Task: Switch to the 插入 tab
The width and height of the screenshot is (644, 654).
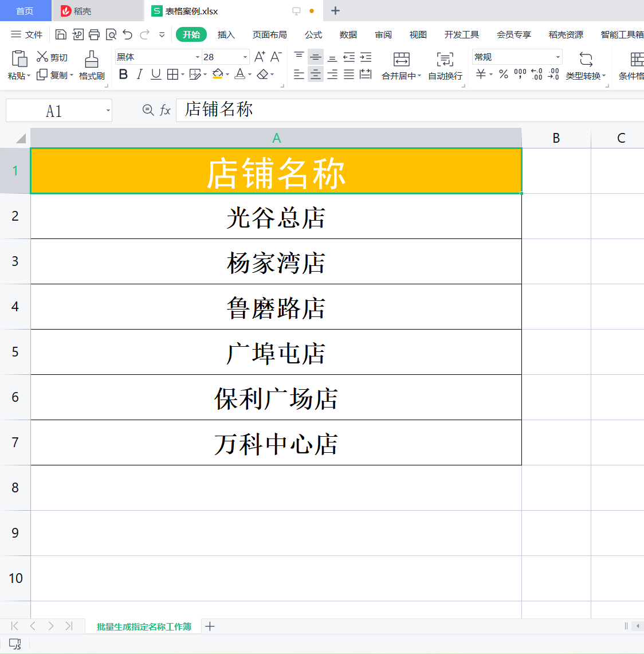Action: point(226,34)
